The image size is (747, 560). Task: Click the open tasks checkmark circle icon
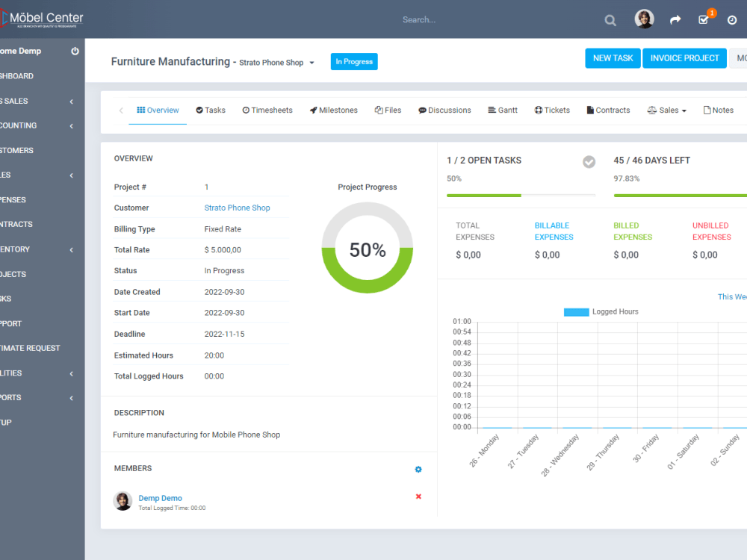pos(589,162)
